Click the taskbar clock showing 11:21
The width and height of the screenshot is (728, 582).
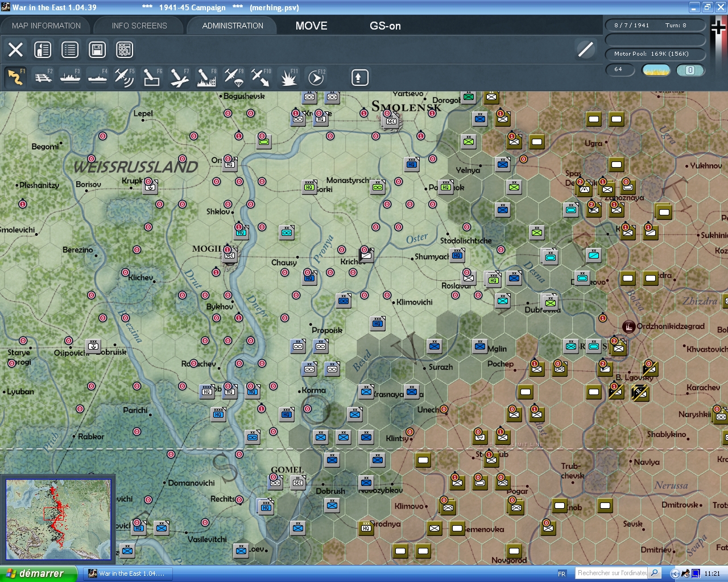[712, 573]
